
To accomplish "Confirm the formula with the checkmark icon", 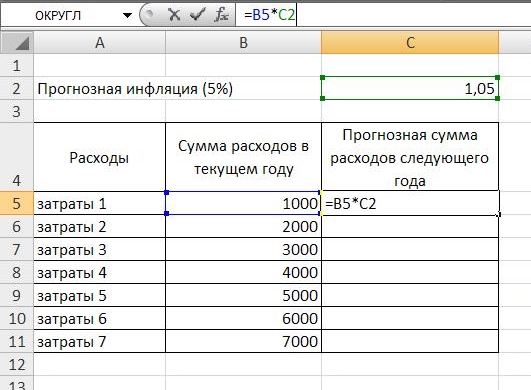I will click(197, 15).
